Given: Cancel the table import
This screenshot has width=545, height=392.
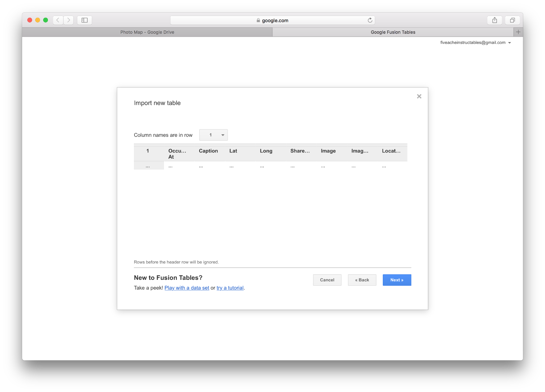Looking at the screenshot, I should (327, 280).
